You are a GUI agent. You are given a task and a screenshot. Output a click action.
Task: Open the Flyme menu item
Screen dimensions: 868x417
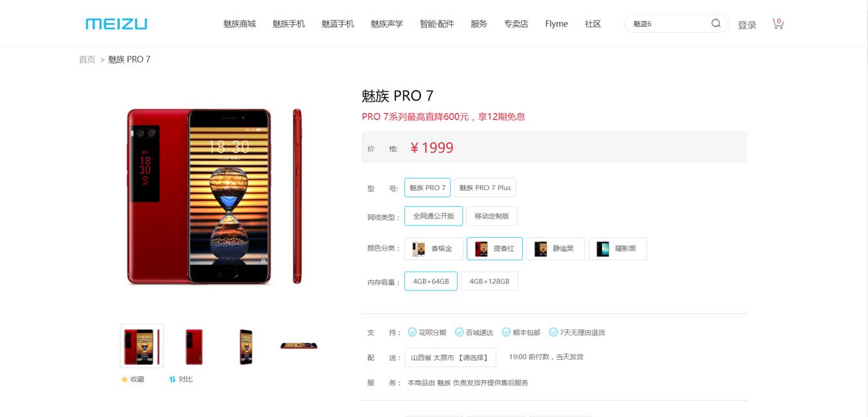point(556,24)
